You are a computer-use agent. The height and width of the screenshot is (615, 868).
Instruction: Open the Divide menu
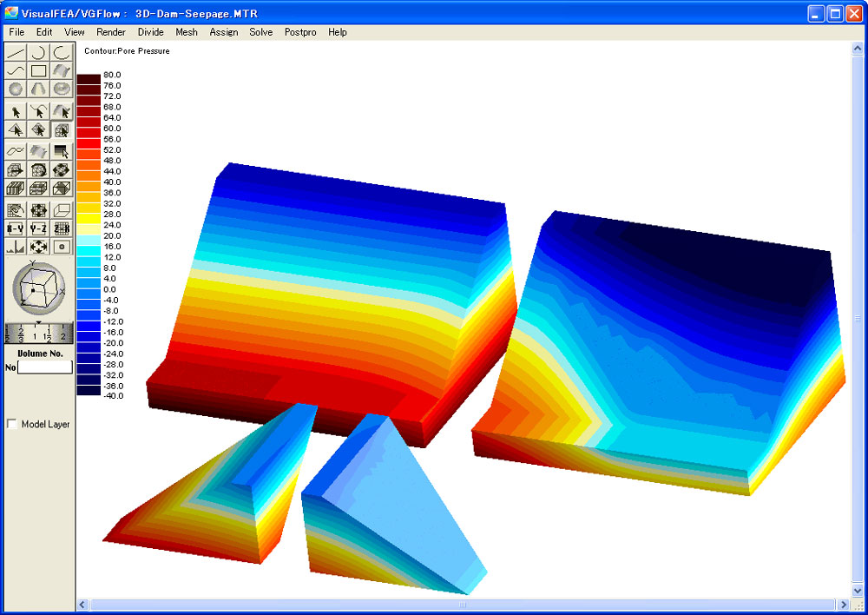point(150,32)
